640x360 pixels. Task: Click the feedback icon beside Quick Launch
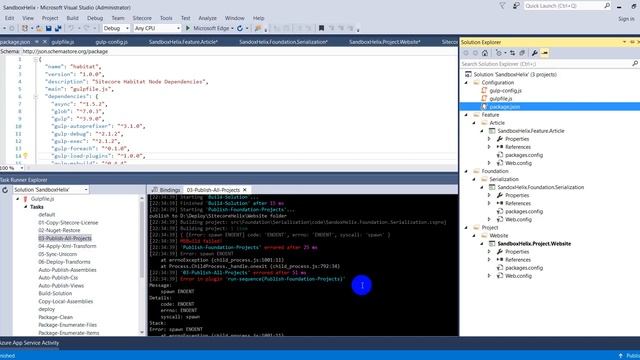click(516, 6)
